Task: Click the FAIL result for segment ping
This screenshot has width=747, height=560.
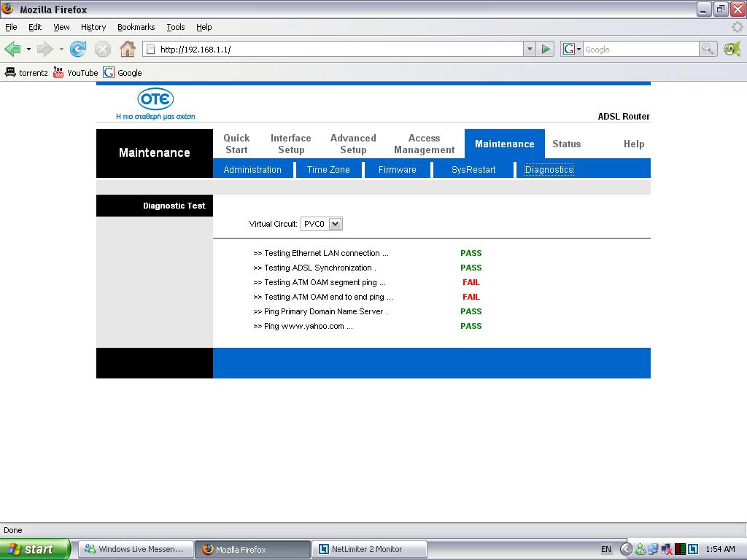Action: click(x=471, y=282)
